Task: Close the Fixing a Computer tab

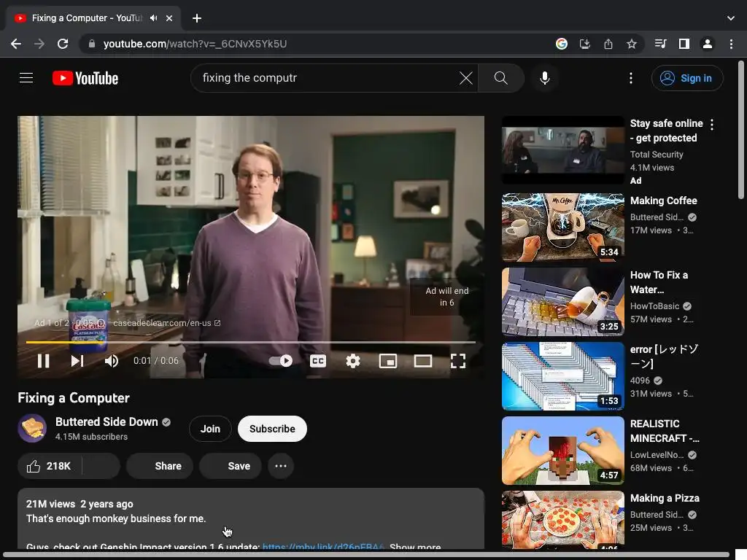Action: coord(169,18)
